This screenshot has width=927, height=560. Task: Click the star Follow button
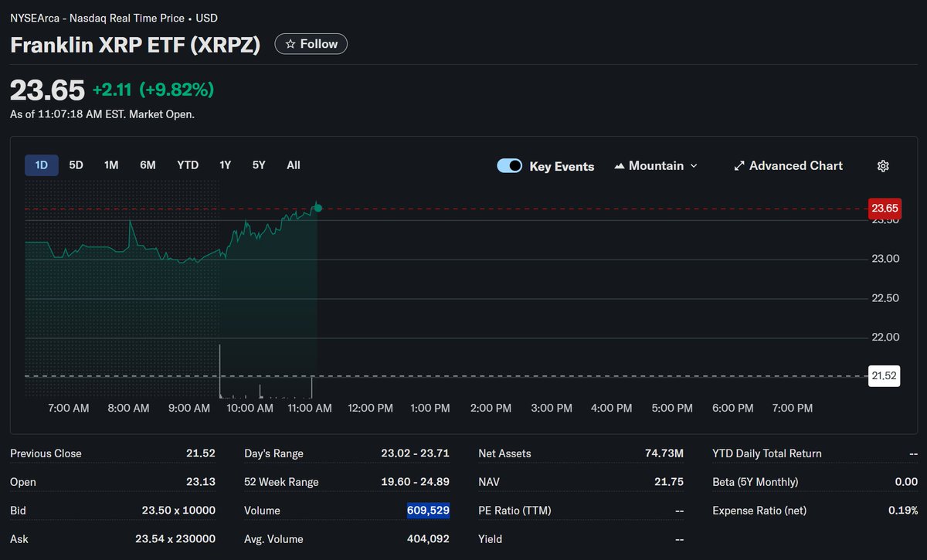[x=311, y=44]
